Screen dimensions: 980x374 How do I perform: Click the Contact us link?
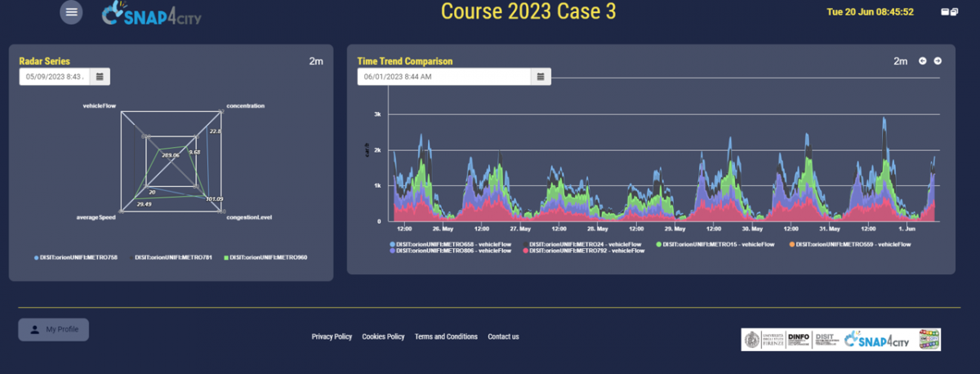[x=503, y=336]
